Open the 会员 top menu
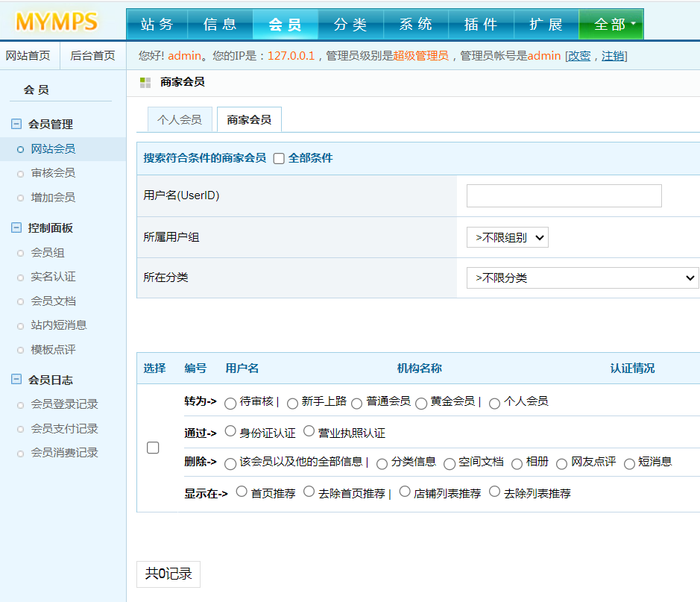The width and height of the screenshot is (700, 602). click(286, 24)
